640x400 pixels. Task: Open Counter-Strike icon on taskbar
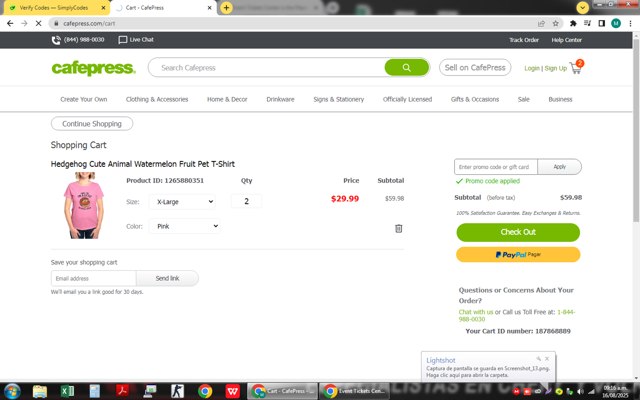177,391
